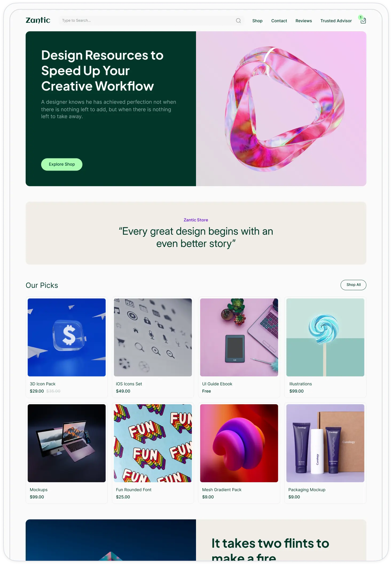Open the shopping cart icon
Screen dimensions: 392x565
point(363,21)
